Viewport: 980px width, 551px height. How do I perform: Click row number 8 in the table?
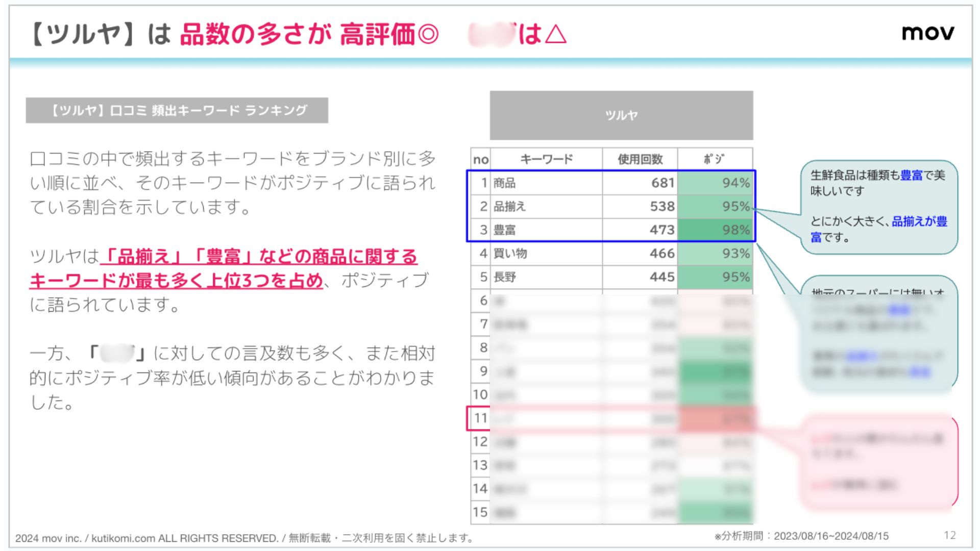coord(483,348)
